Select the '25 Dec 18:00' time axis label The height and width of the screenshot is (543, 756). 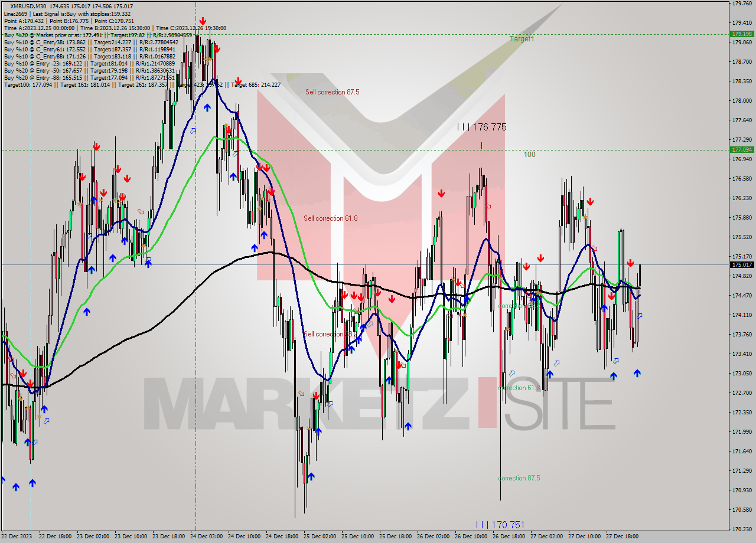click(395, 537)
